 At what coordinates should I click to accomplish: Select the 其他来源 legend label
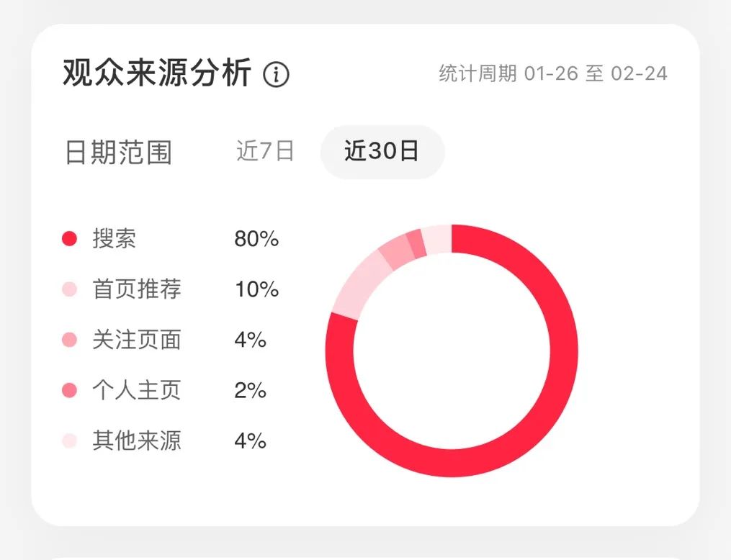click(137, 441)
